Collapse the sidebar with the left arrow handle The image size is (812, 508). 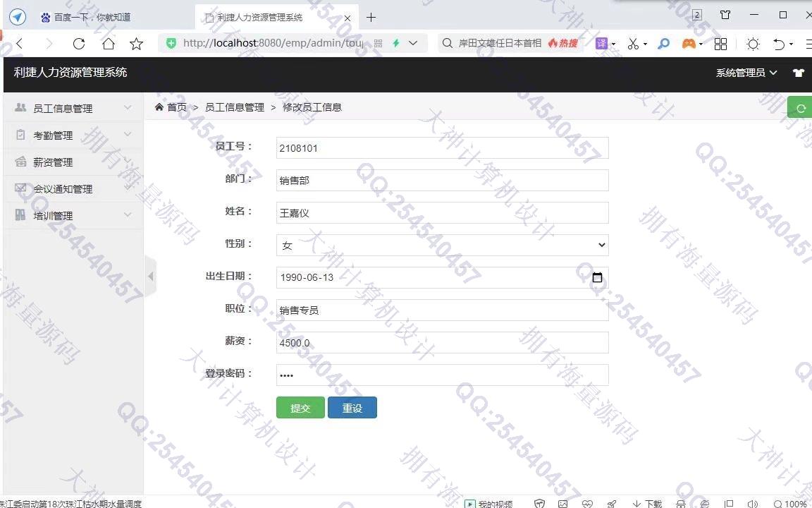pos(150,277)
